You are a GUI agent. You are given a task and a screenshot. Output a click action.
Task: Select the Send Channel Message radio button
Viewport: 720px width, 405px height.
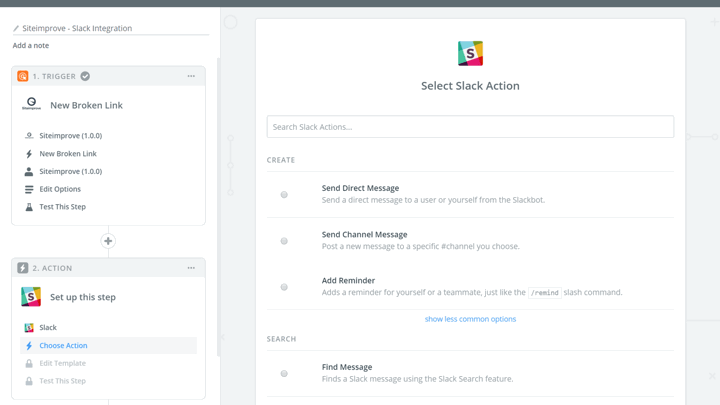coord(284,241)
